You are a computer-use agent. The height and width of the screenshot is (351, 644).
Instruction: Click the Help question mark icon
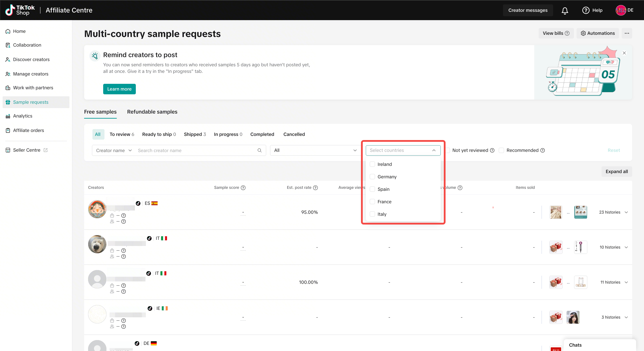coord(586,10)
